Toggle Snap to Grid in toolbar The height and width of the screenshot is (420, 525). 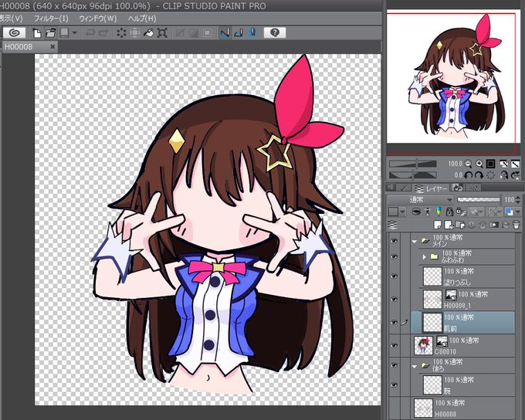point(253,33)
